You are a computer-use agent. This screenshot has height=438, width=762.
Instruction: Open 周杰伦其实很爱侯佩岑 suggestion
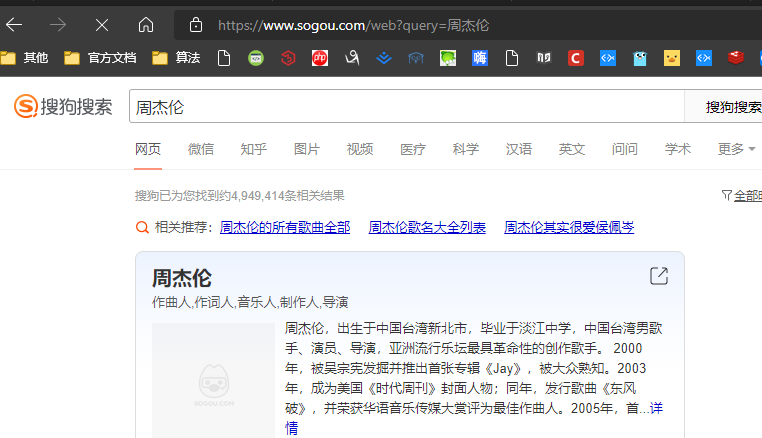(x=569, y=227)
